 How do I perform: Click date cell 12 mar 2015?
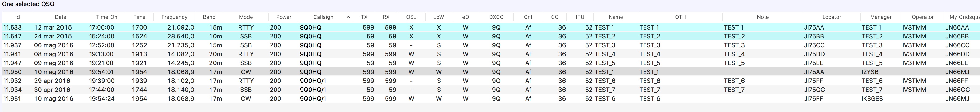pyautogui.click(x=53, y=27)
